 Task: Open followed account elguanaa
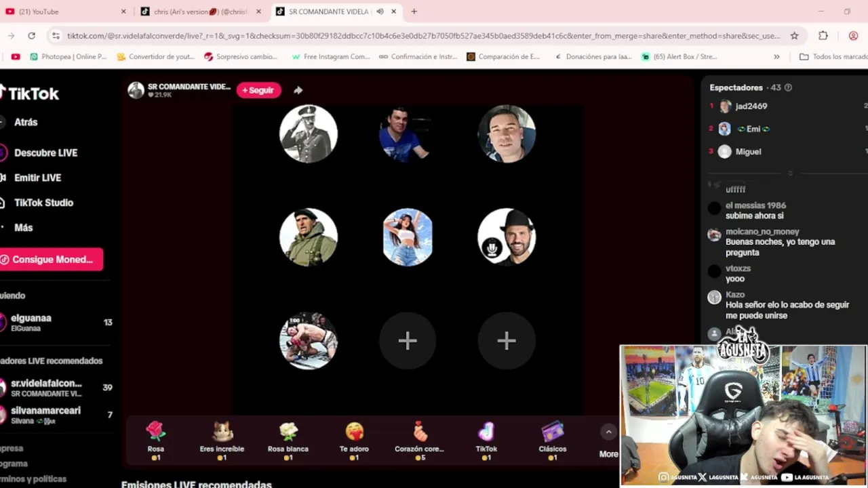[56, 323]
